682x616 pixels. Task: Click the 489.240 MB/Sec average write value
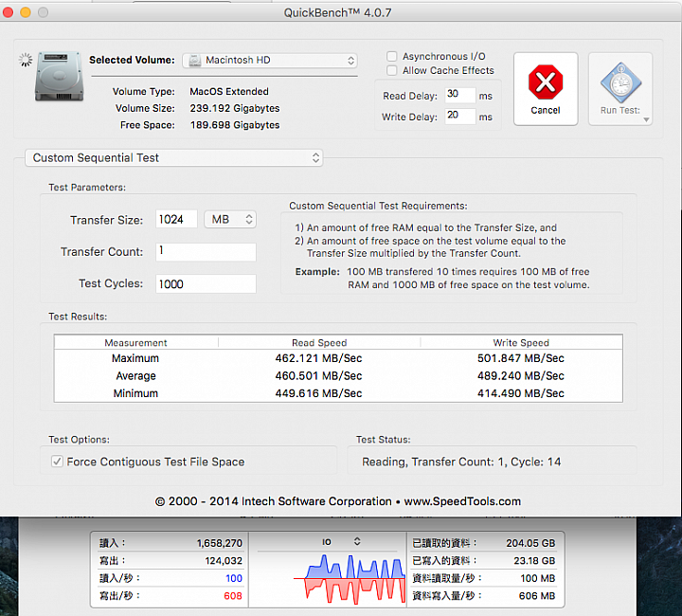point(521,376)
